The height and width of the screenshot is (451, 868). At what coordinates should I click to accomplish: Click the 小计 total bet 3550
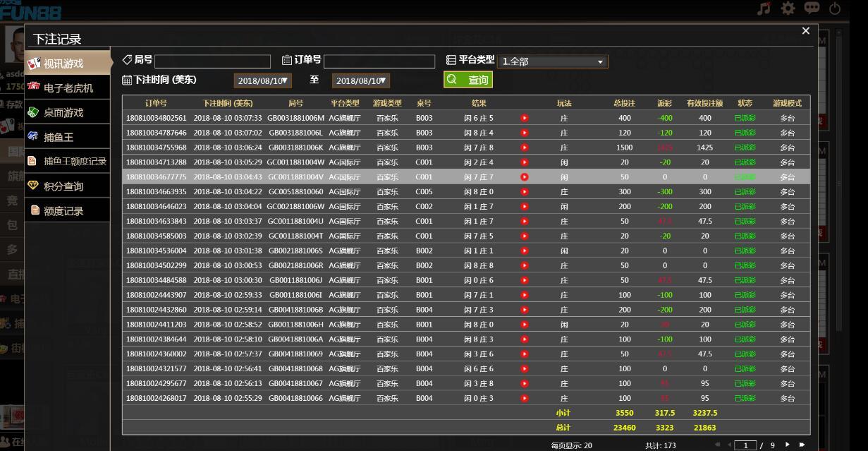click(624, 413)
